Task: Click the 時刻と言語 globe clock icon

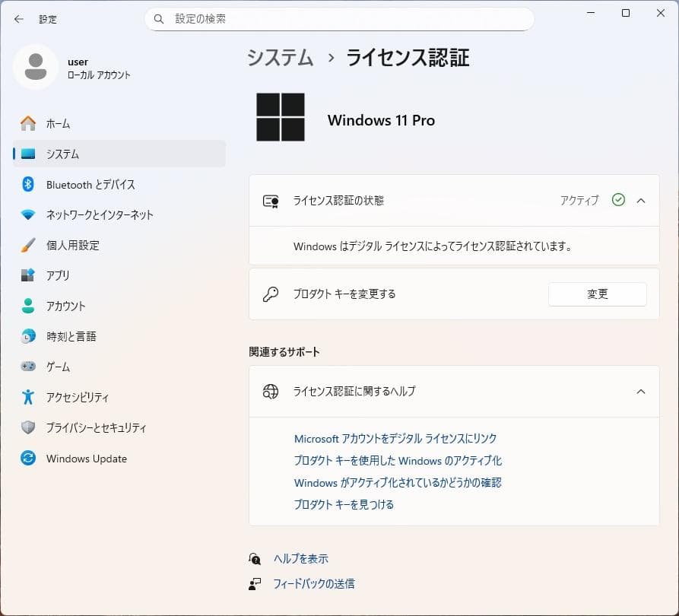Action: [x=28, y=336]
